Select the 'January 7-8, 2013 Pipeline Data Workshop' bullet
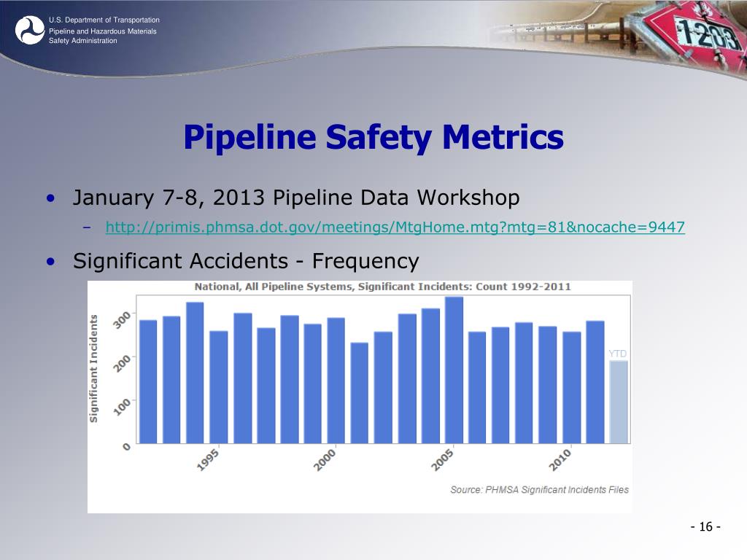The image size is (747, 560). coord(296,198)
